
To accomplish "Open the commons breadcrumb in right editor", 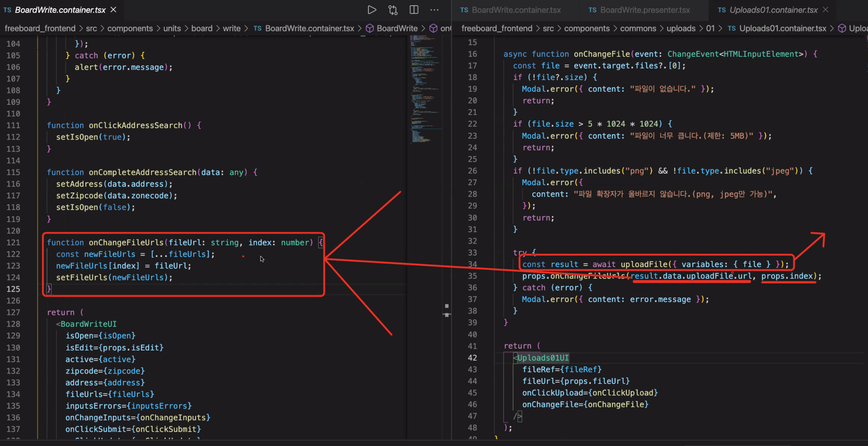I will tap(638, 28).
